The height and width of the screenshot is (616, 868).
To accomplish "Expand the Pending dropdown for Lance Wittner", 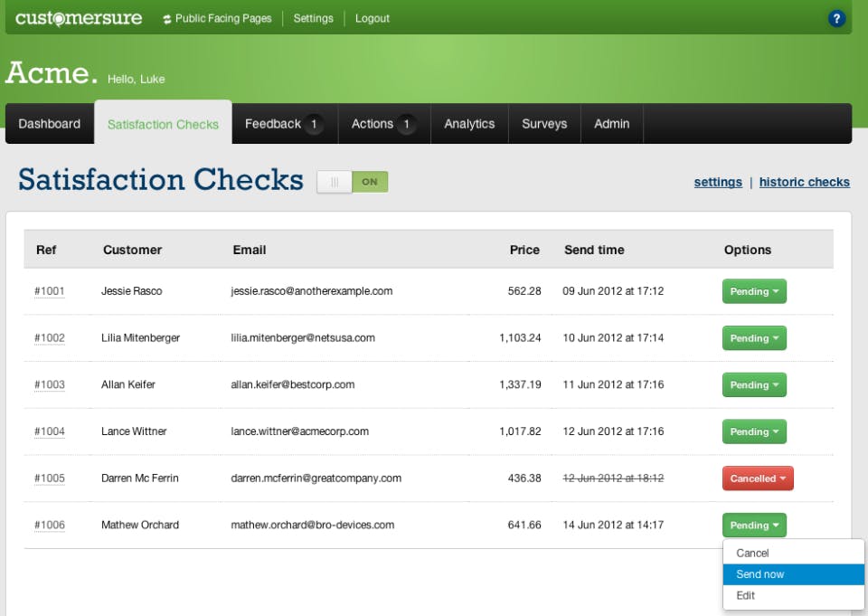I will [754, 431].
